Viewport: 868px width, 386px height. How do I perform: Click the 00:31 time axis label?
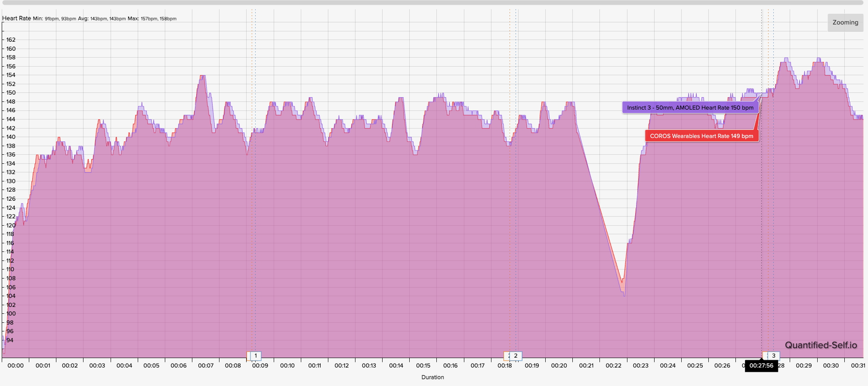[x=858, y=365]
